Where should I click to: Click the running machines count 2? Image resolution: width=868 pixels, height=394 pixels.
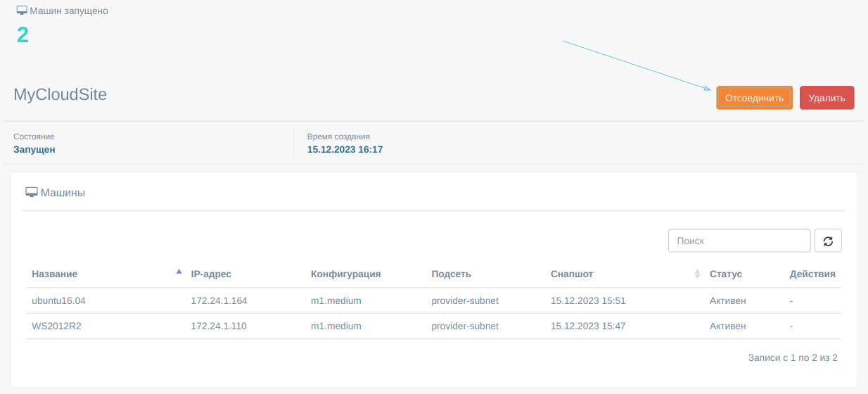point(23,34)
